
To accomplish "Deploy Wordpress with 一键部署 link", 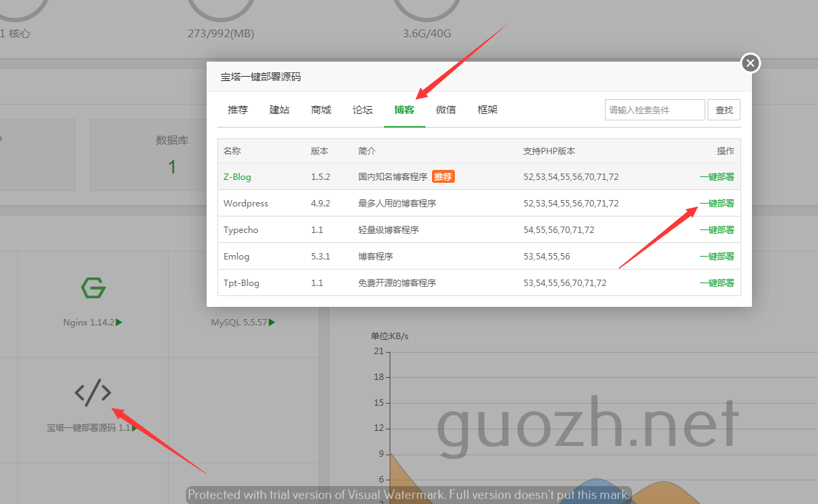I will coord(717,204).
